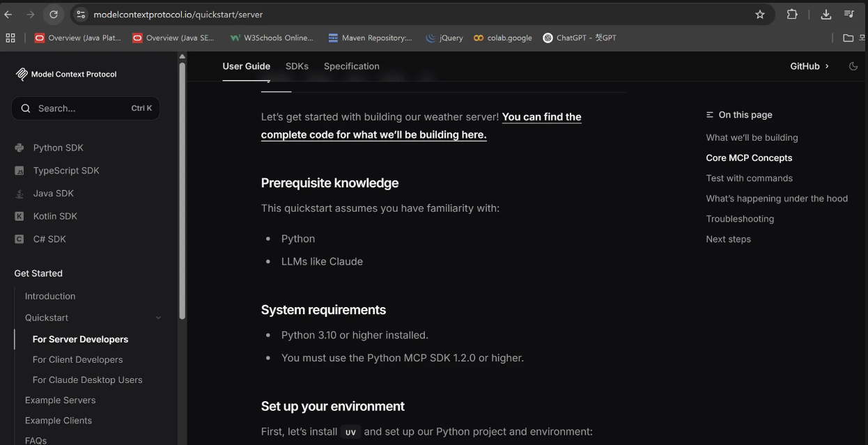Click the Python SDK icon in sidebar

(x=20, y=148)
